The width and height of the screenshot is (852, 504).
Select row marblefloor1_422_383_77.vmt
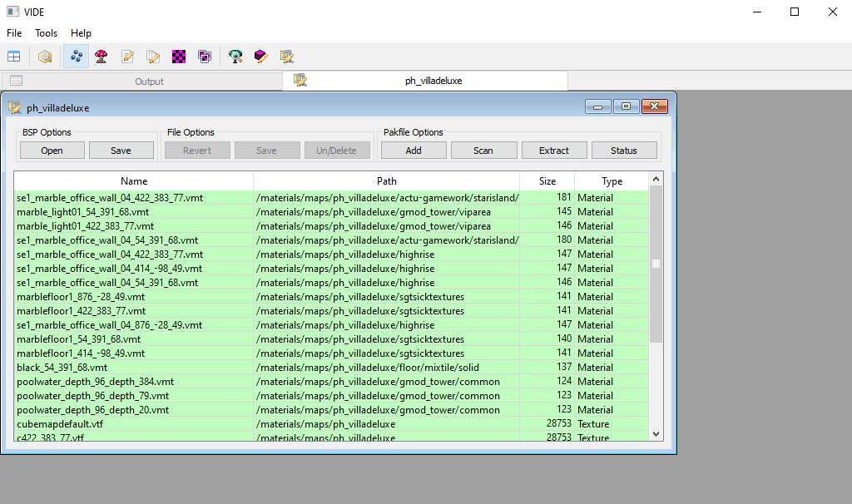pos(331,311)
